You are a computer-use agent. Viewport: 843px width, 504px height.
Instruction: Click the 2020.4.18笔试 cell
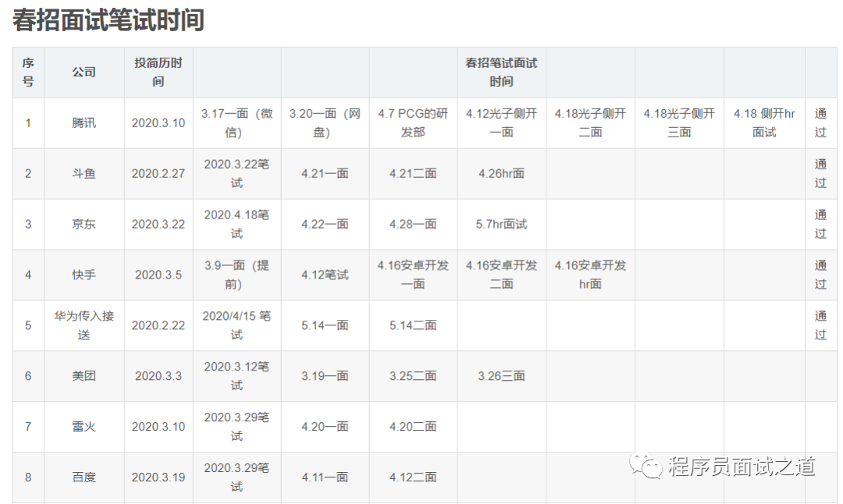[237, 224]
